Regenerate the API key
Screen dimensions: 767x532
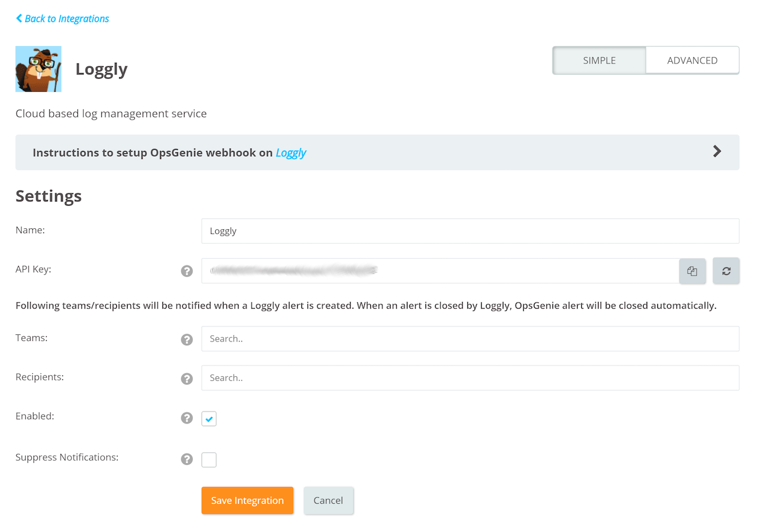[x=726, y=271]
